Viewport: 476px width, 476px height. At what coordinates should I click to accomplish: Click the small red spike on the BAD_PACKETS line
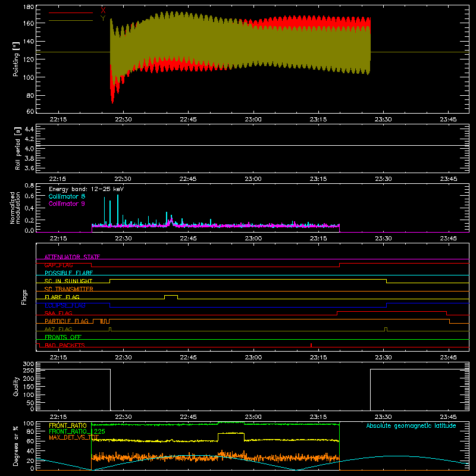point(311,345)
